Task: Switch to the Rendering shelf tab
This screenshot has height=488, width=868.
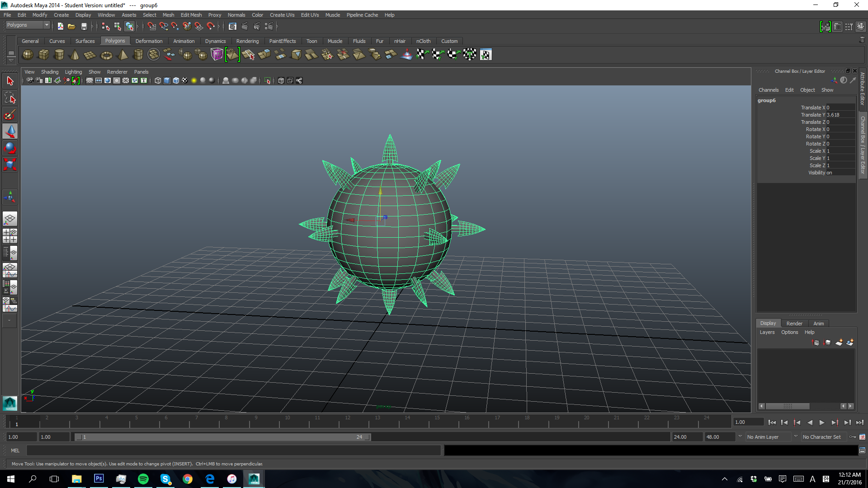Action: coord(247,41)
